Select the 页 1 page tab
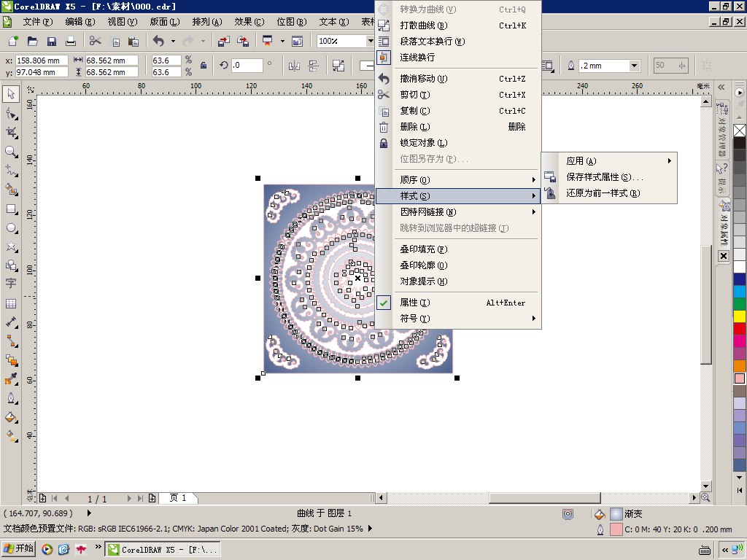 click(x=178, y=498)
